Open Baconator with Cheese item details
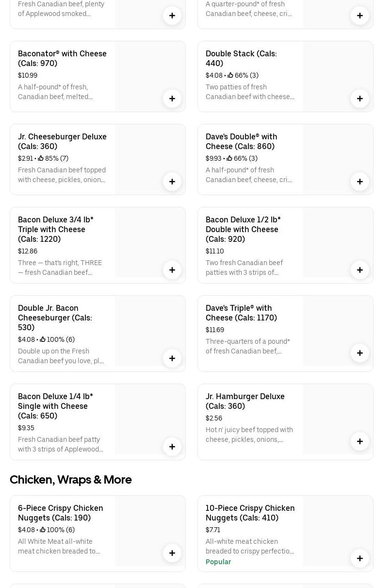Viewport: 390px width, 588px height. 62,58
